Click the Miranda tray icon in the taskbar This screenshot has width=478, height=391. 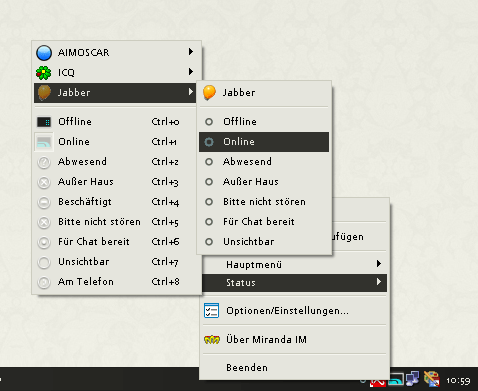coord(397,380)
